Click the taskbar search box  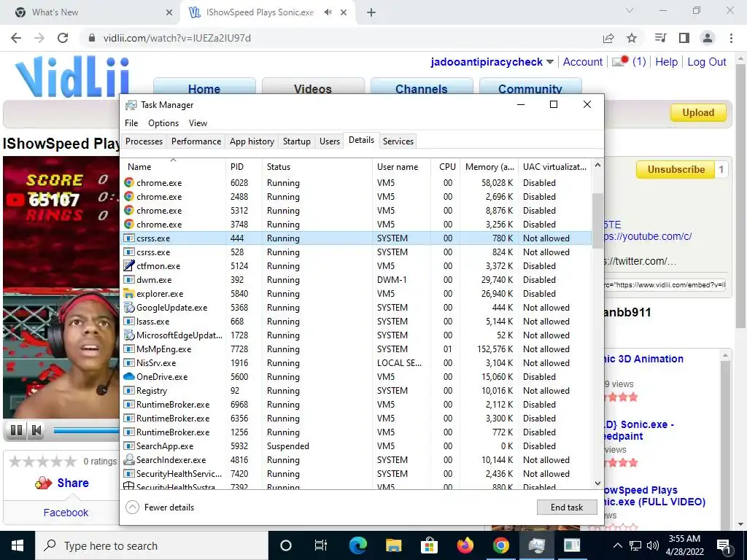pyautogui.click(x=152, y=545)
